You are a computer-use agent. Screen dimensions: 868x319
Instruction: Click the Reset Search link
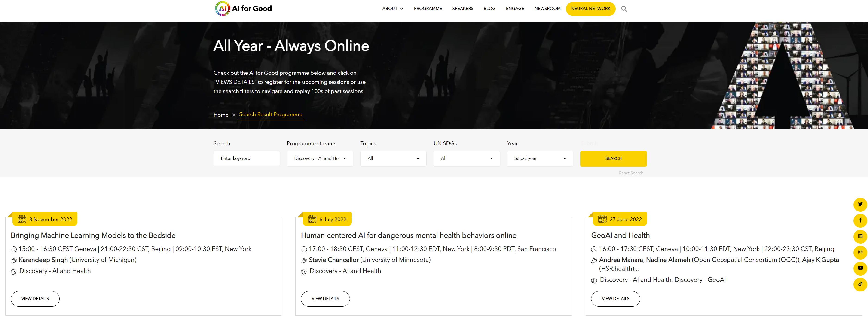631,173
